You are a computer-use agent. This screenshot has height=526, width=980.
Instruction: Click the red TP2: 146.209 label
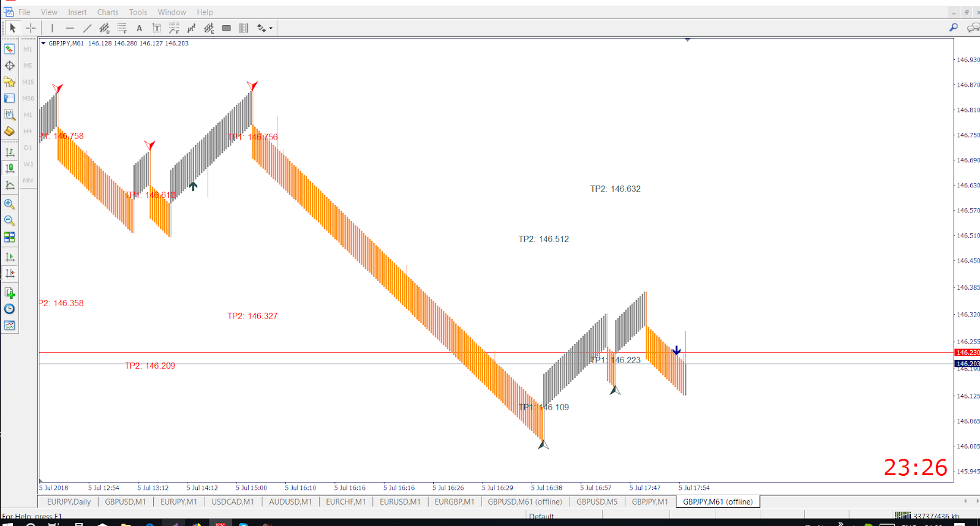click(150, 366)
